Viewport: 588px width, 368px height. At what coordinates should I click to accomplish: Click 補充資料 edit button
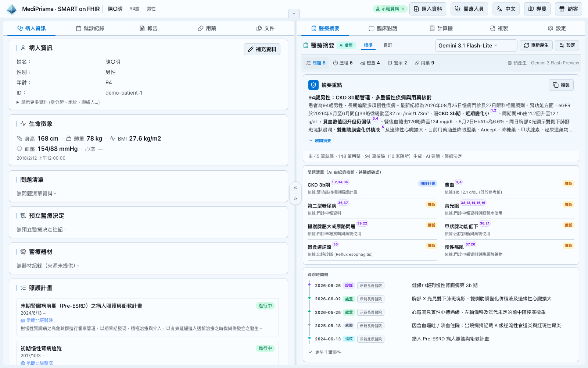[x=262, y=49]
